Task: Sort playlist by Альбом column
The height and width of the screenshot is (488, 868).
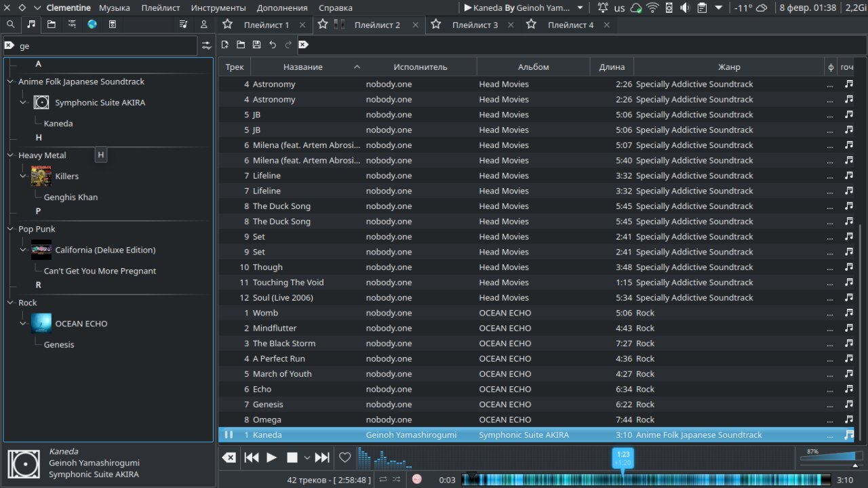Action: 534,67
